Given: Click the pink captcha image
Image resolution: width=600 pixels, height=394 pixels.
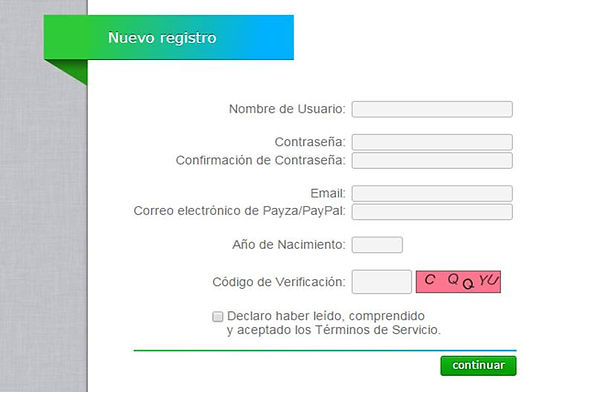Looking at the screenshot, I should [458, 282].
